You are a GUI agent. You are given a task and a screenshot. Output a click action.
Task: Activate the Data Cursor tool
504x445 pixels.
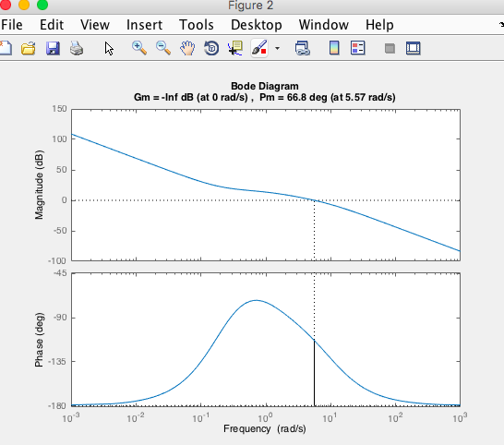tap(235, 49)
